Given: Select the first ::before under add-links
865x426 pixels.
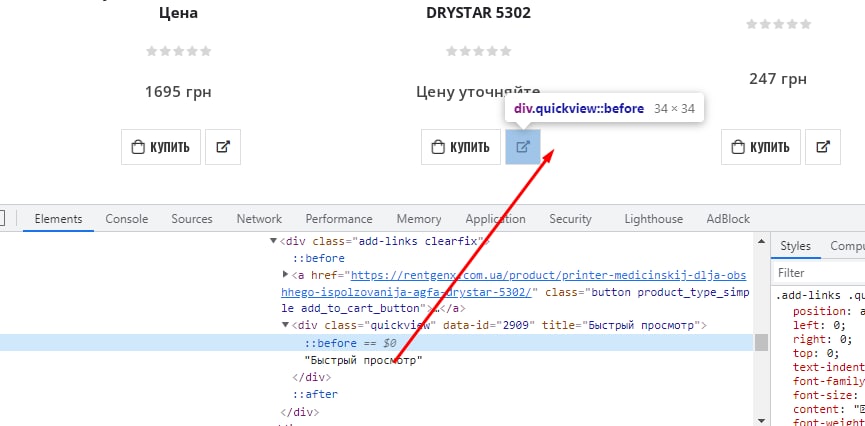Looking at the screenshot, I should point(318,258).
